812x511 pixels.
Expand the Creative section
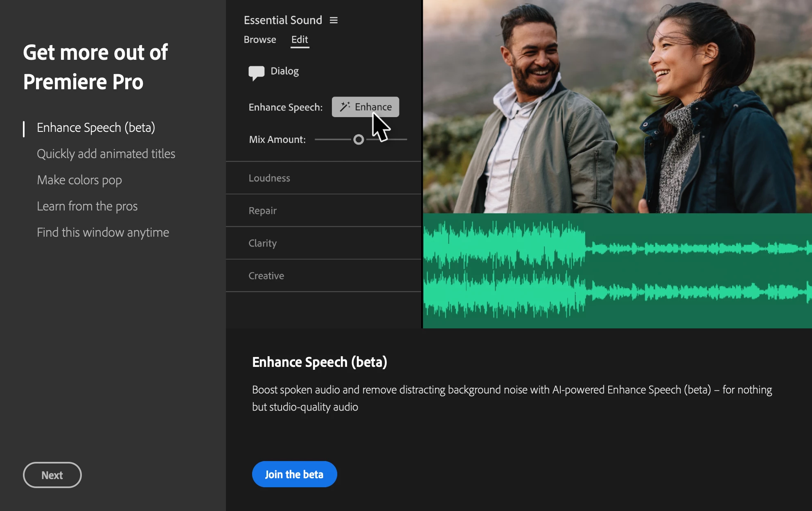266,276
